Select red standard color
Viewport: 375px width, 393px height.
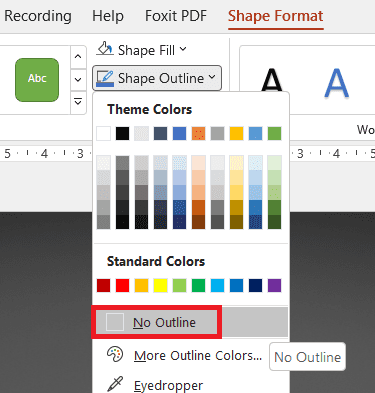pyautogui.click(x=122, y=285)
